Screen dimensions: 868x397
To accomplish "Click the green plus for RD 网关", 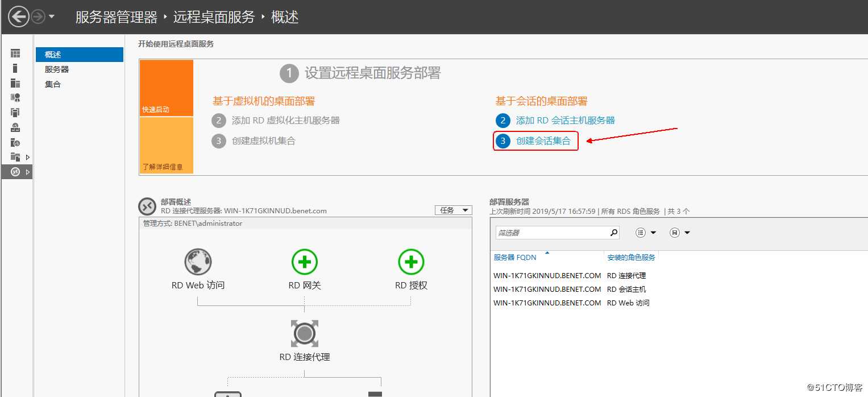I will [x=305, y=262].
